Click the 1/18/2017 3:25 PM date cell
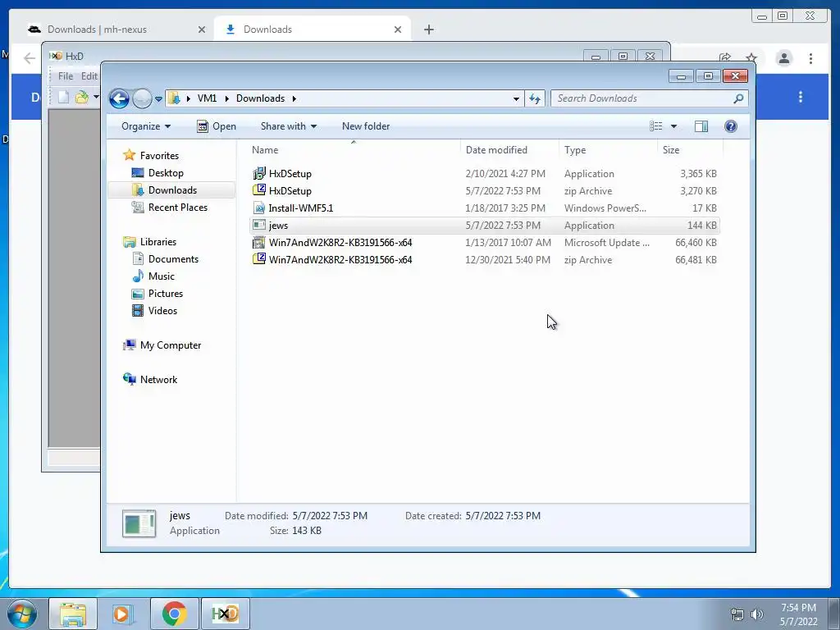This screenshot has width=840, height=630. tap(505, 208)
